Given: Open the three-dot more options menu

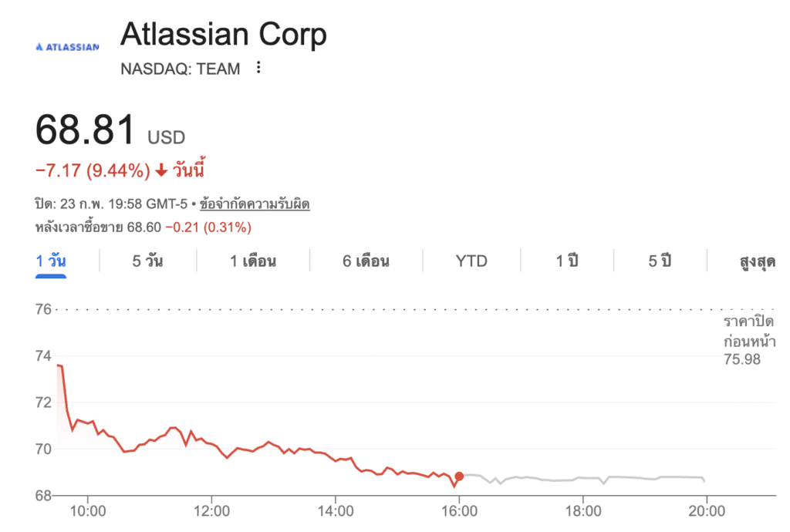Looking at the screenshot, I should 258,69.
